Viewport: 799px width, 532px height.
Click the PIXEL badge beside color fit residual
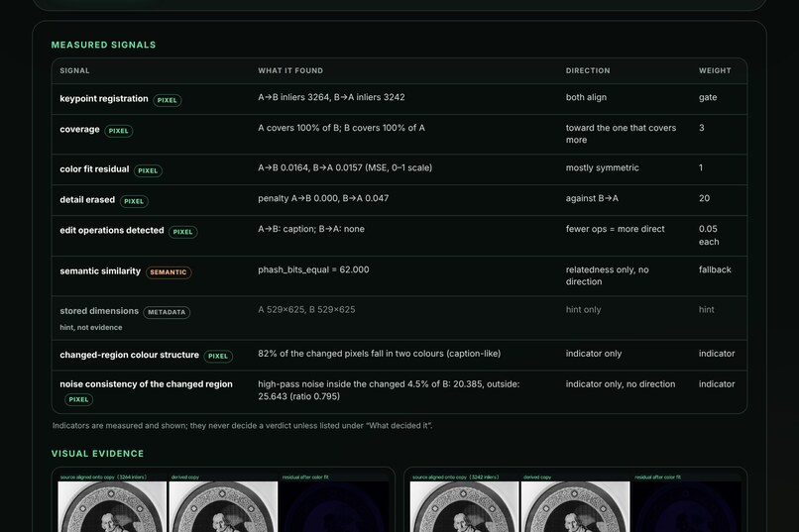coord(148,170)
